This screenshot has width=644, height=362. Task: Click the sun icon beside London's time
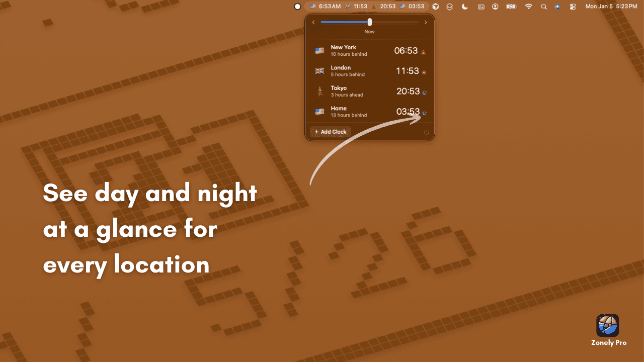(424, 72)
